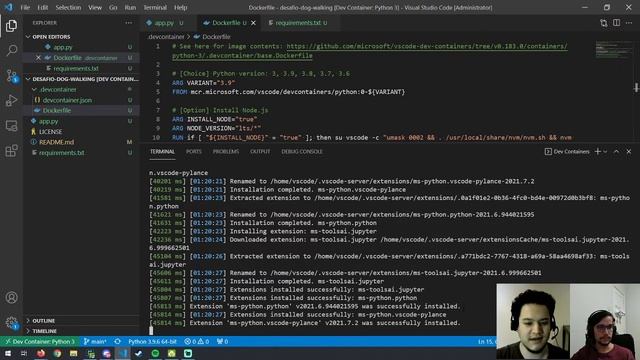Open the terminal launch profile dropdown arrow
This screenshot has height=360, width=640.
(x=605, y=151)
